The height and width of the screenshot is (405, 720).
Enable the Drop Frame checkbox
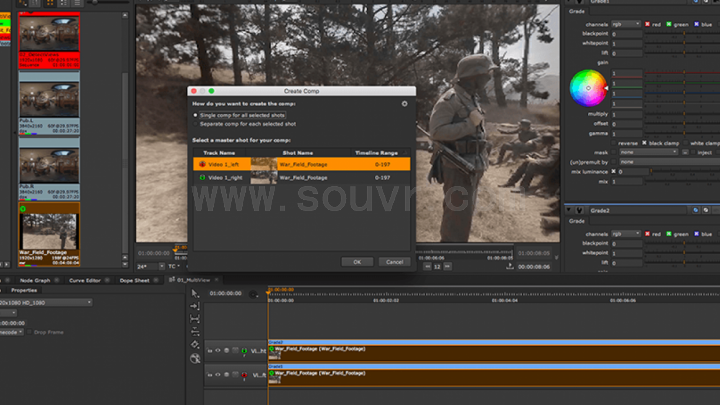tap(29, 332)
